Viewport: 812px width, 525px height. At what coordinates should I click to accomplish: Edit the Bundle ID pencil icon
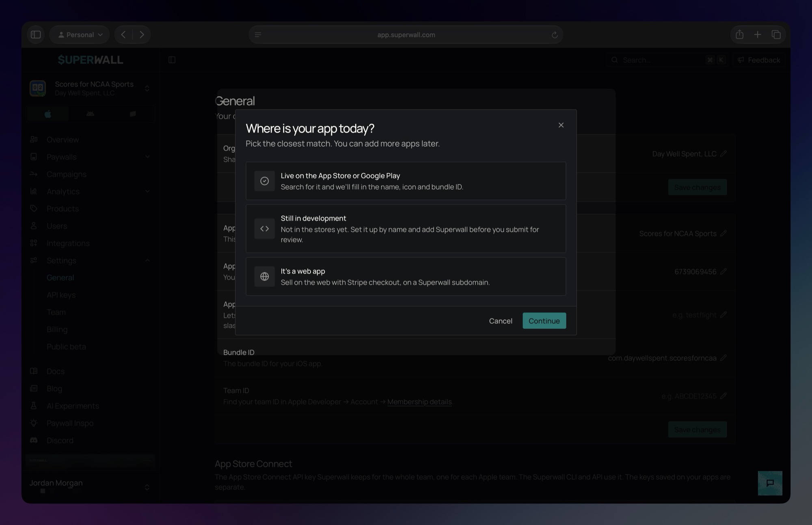coord(723,358)
